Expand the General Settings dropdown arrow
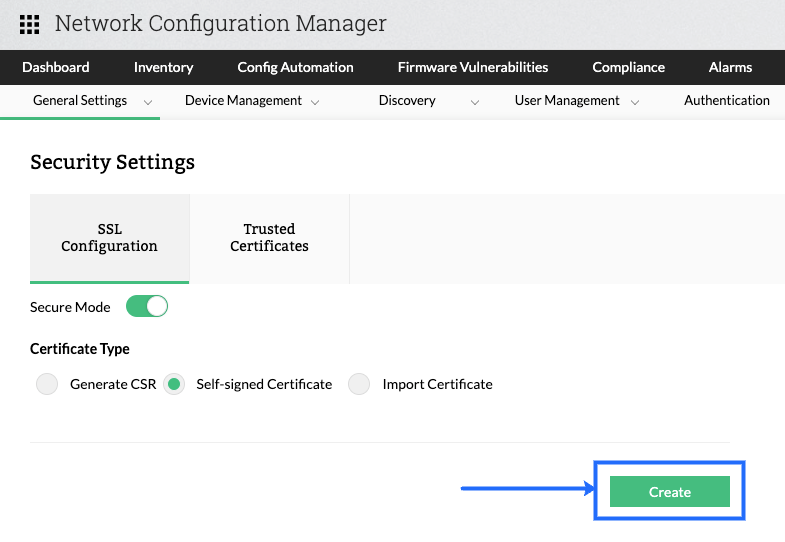This screenshot has height=542, width=785. (148, 102)
